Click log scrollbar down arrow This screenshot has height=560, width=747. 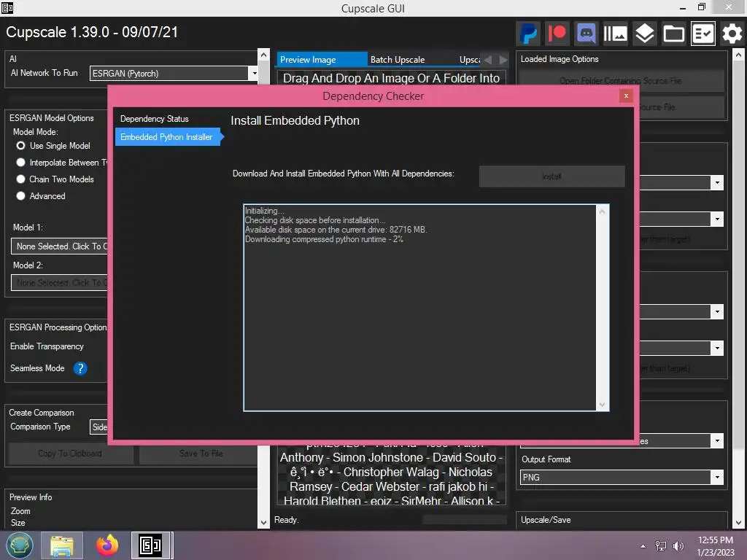click(602, 405)
